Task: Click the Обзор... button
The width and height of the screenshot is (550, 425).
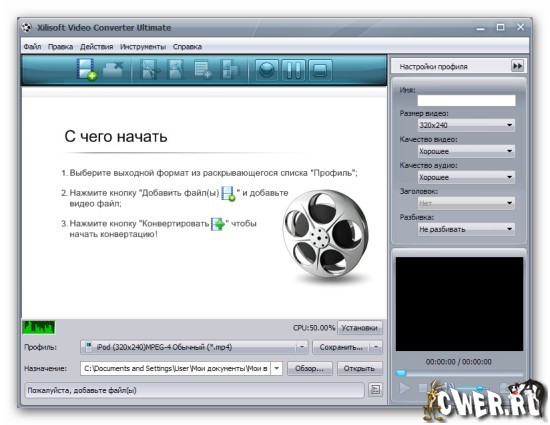Action: tap(309, 368)
